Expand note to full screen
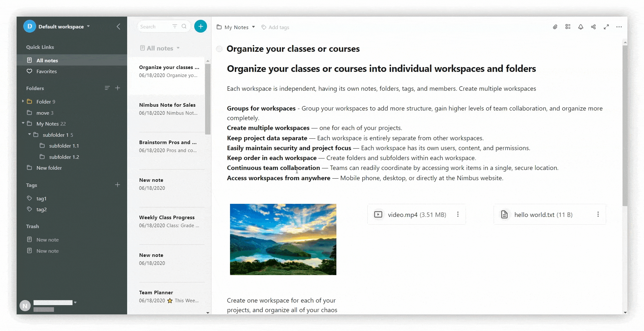Image resolution: width=644 pixels, height=331 pixels. coord(606,27)
